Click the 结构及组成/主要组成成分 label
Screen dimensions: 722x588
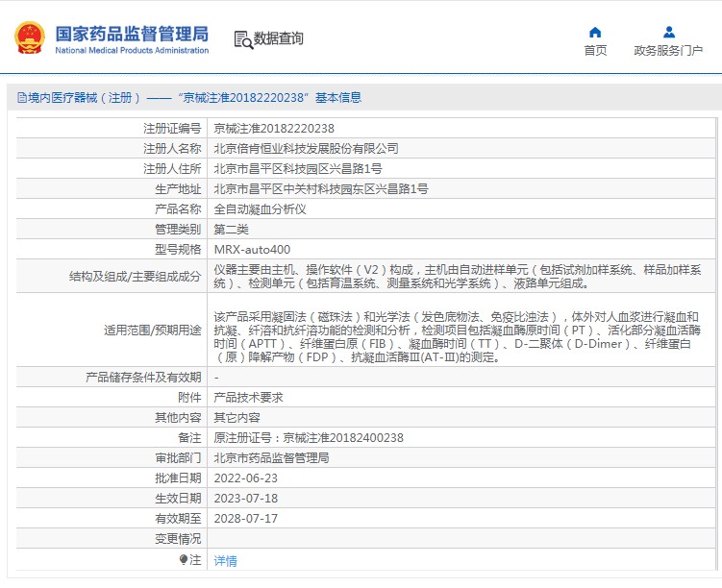point(135,277)
